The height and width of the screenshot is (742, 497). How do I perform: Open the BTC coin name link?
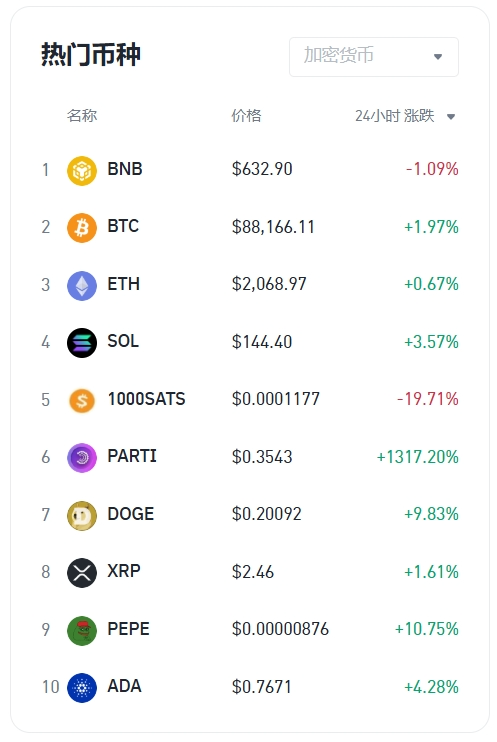[x=123, y=226]
